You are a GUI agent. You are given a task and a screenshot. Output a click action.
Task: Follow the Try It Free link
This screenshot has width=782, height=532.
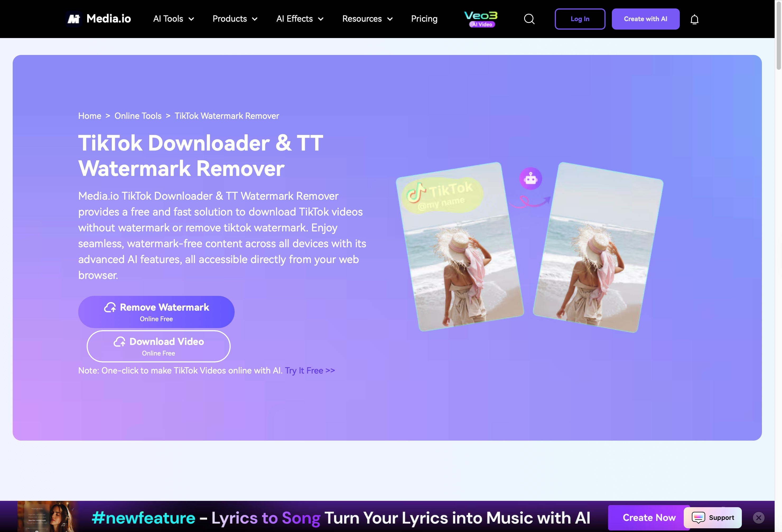click(x=310, y=371)
